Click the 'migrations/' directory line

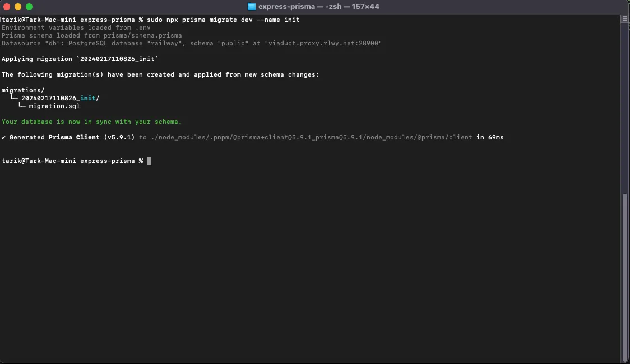(x=23, y=90)
